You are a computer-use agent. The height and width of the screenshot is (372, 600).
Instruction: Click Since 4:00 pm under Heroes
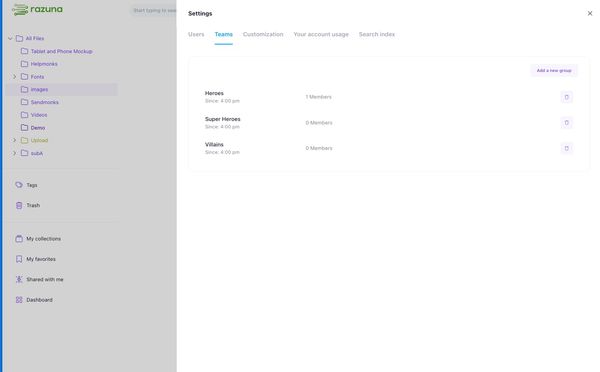(222, 101)
